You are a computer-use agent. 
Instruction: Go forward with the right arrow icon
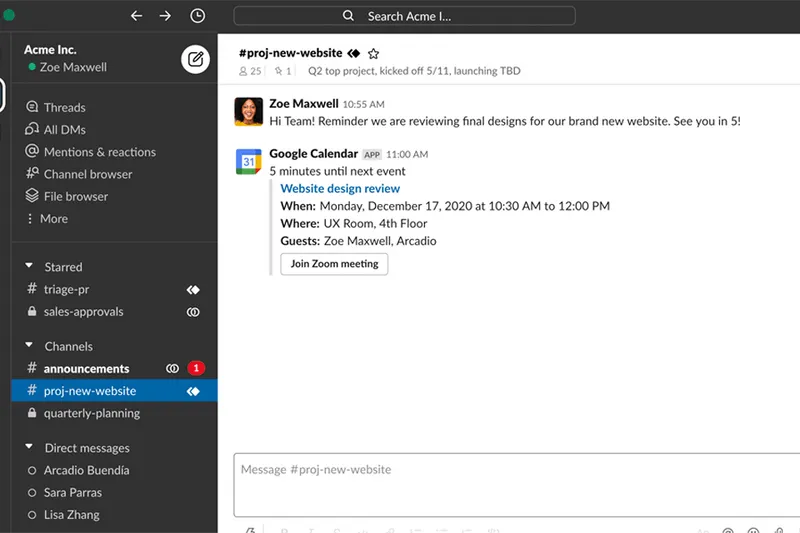(x=165, y=16)
